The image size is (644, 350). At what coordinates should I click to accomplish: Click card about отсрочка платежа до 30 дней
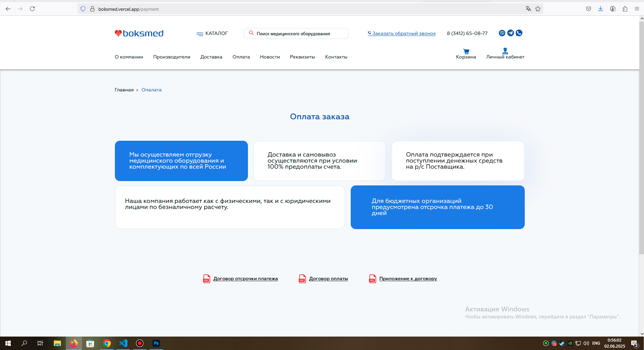[x=438, y=207]
